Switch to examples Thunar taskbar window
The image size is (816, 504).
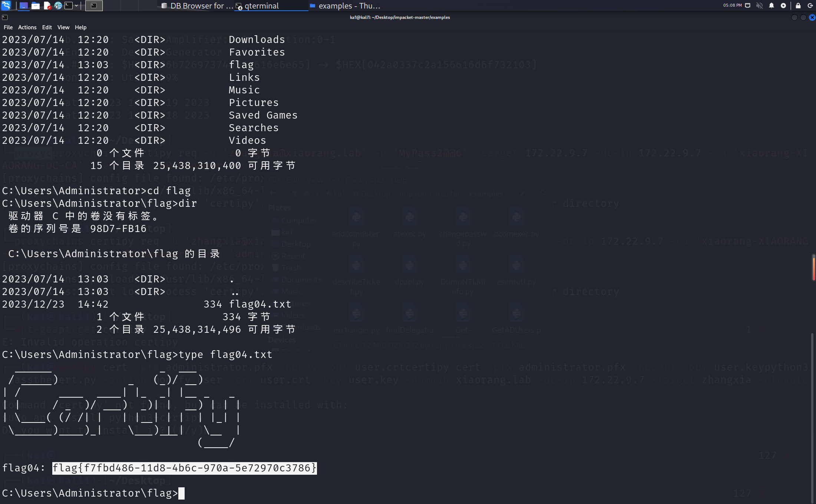[345, 6]
